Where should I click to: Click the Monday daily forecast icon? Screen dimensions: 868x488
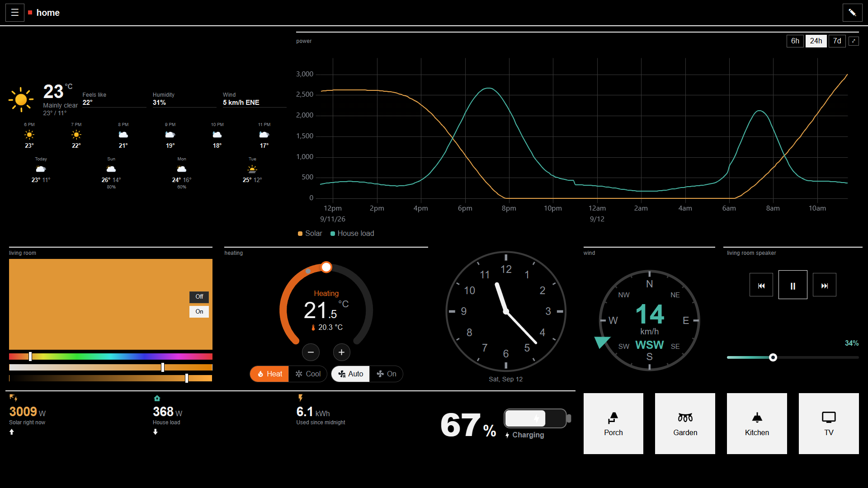182,169
